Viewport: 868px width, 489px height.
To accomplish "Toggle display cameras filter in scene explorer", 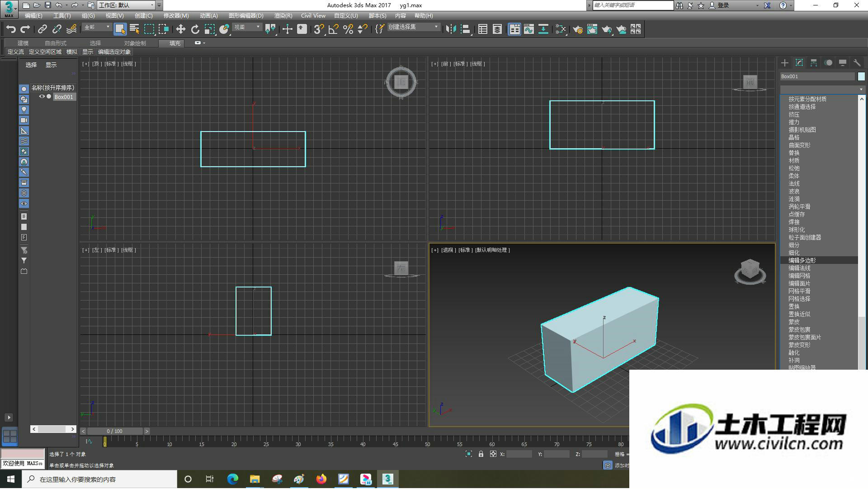I will tap(24, 120).
